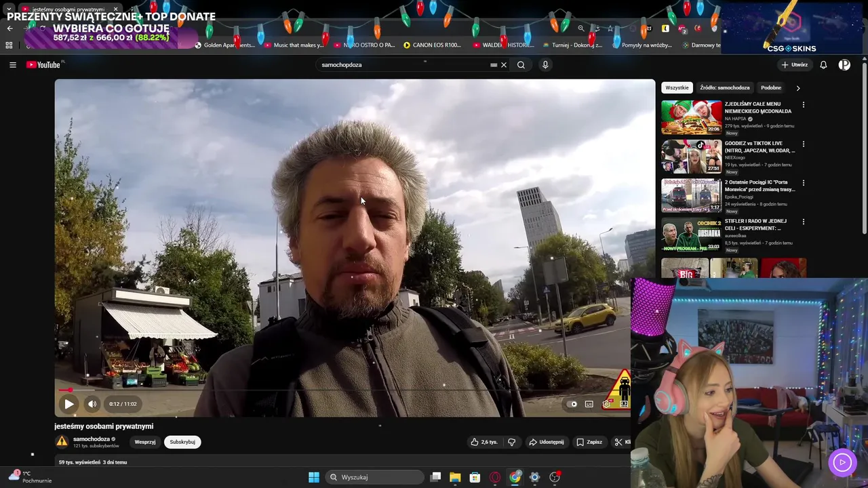868x488 pixels.
Task: Open GOODIEZ vs TIKTOK LIVE video title
Action: tap(759, 147)
